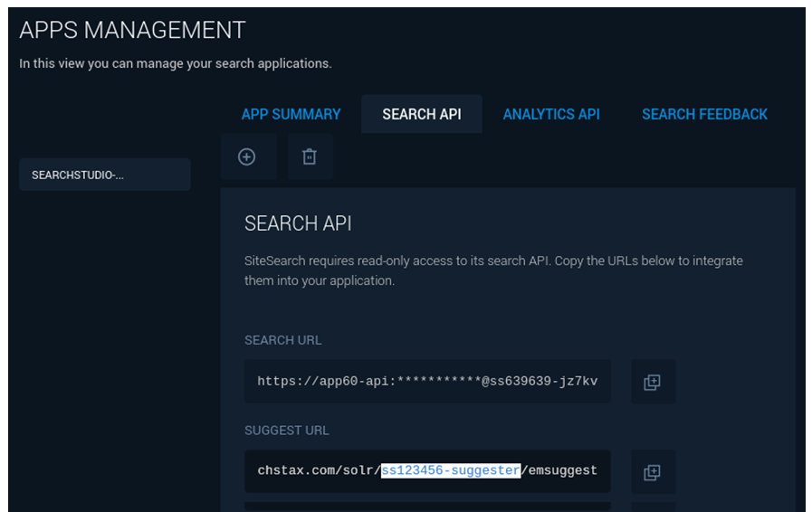Click 'In this view you can manage' text
The width and height of the screenshot is (812, 512).
coord(176,63)
